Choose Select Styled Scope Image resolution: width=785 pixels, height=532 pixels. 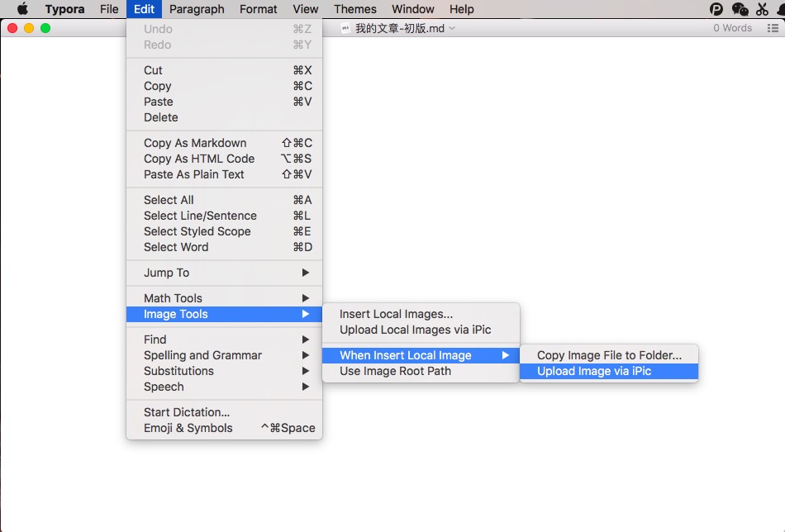point(224,231)
